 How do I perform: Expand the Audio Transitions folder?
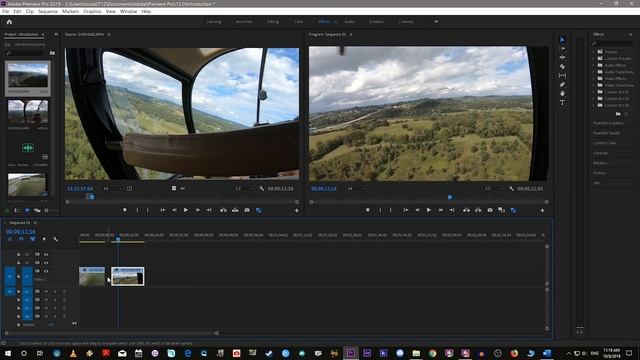pos(594,72)
